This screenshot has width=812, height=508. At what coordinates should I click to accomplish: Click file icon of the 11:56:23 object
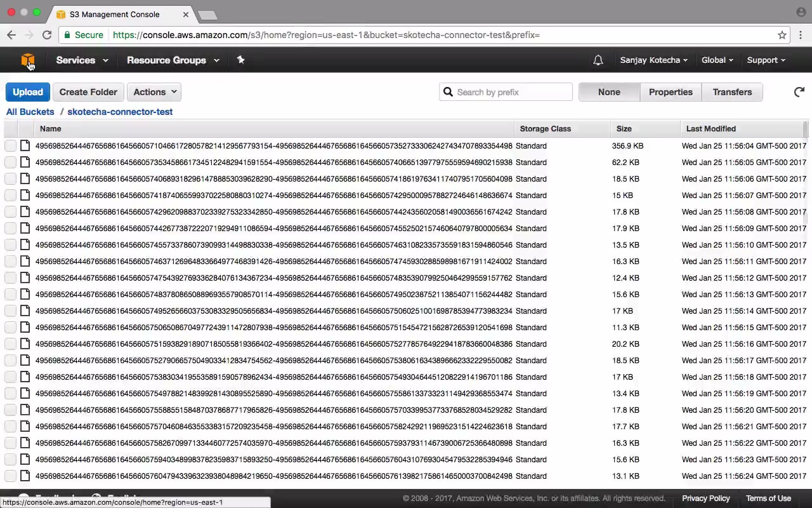25,459
